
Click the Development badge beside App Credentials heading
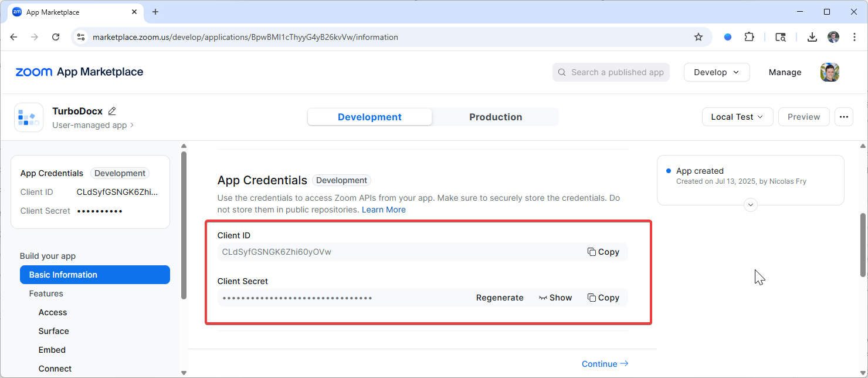point(341,180)
